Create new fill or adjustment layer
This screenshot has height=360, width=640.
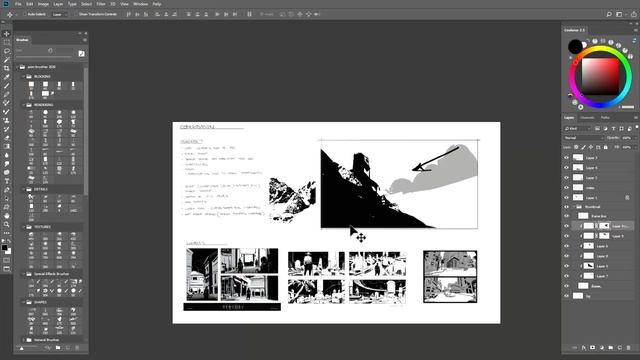click(602, 348)
